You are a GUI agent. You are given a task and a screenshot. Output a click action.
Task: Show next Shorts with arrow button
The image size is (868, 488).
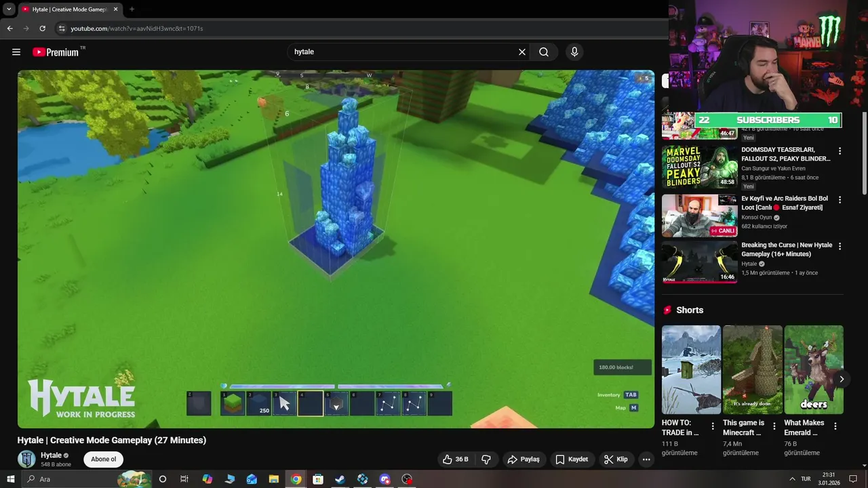coord(841,379)
